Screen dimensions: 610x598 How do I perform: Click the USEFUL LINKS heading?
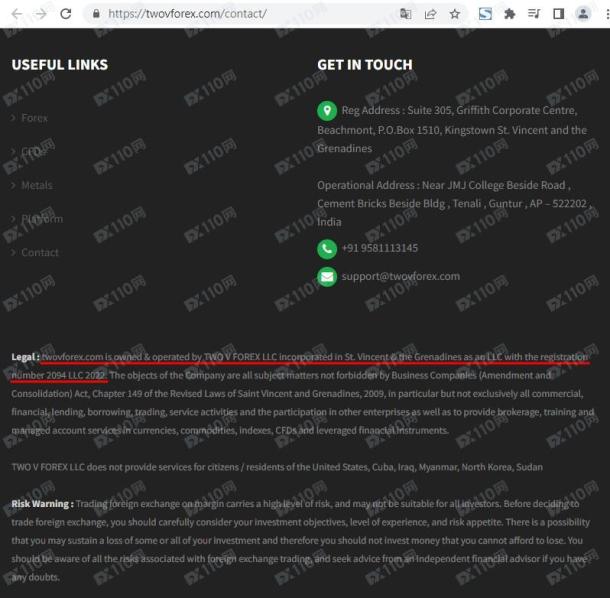pos(60,65)
